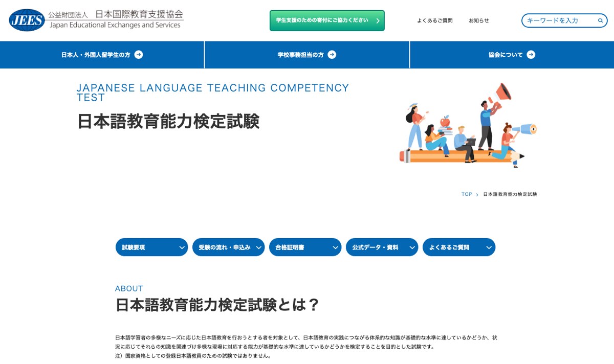Expand the 試験要項 dropdown
Screen dimensions: 614x364
(x=152, y=247)
